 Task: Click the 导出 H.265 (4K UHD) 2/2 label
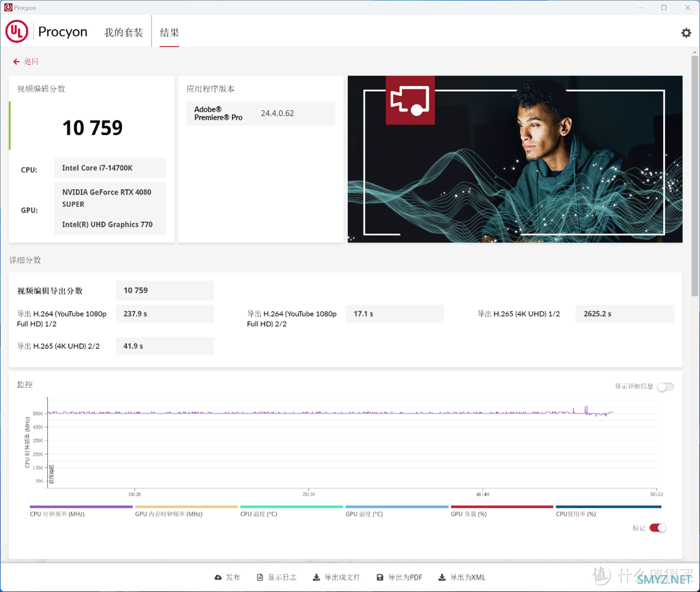[x=58, y=346]
